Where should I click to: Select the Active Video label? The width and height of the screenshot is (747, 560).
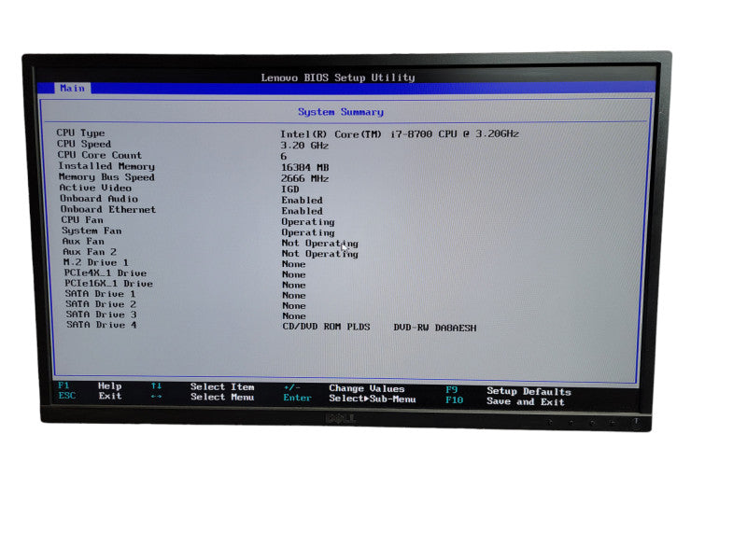click(x=95, y=188)
